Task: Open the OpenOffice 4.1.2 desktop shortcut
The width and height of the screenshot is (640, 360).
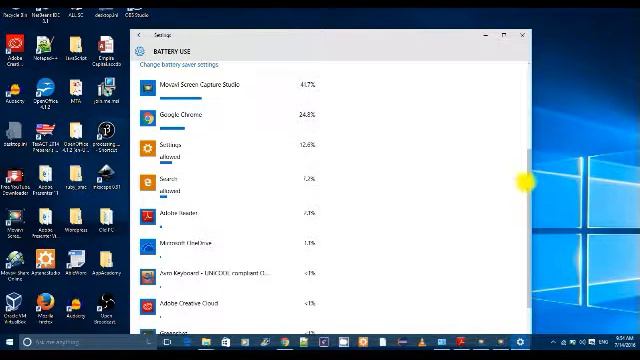Action: point(45,93)
